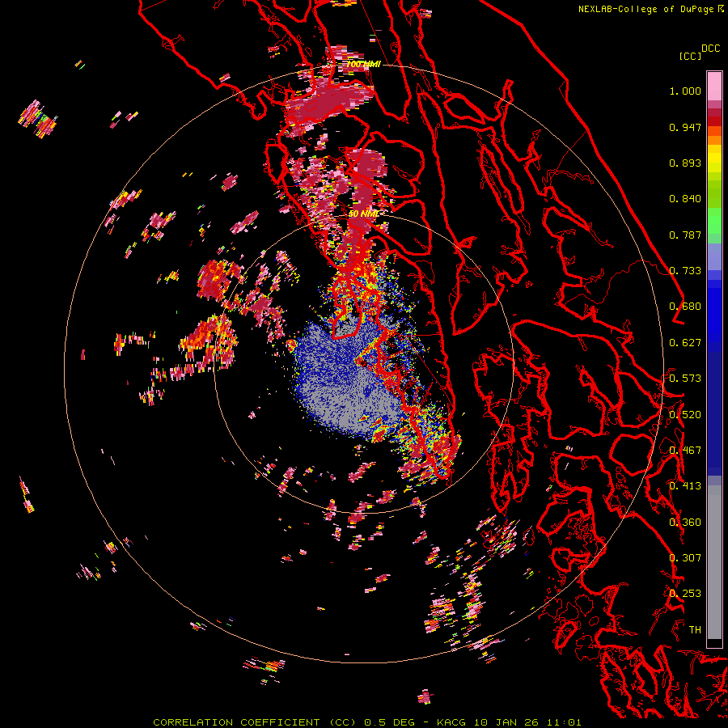Click the pink segment of the color bar
Viewport: 728px width, 728px height.
coord(714,87)
